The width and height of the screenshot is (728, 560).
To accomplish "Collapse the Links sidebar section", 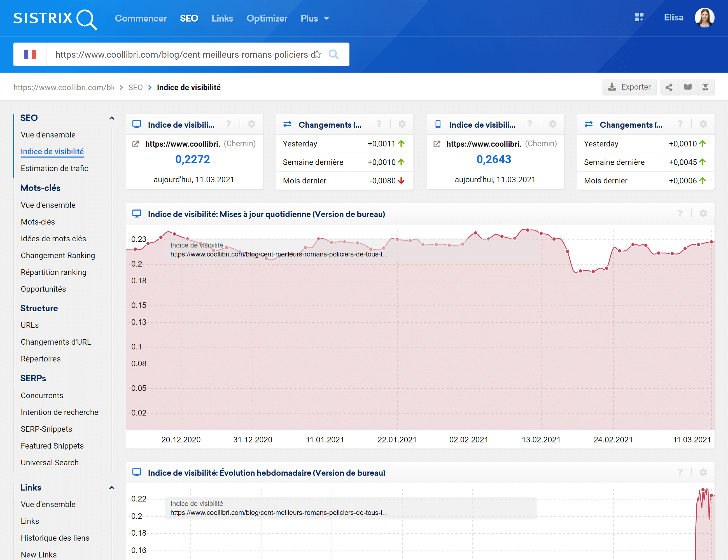I will (112, 488).
